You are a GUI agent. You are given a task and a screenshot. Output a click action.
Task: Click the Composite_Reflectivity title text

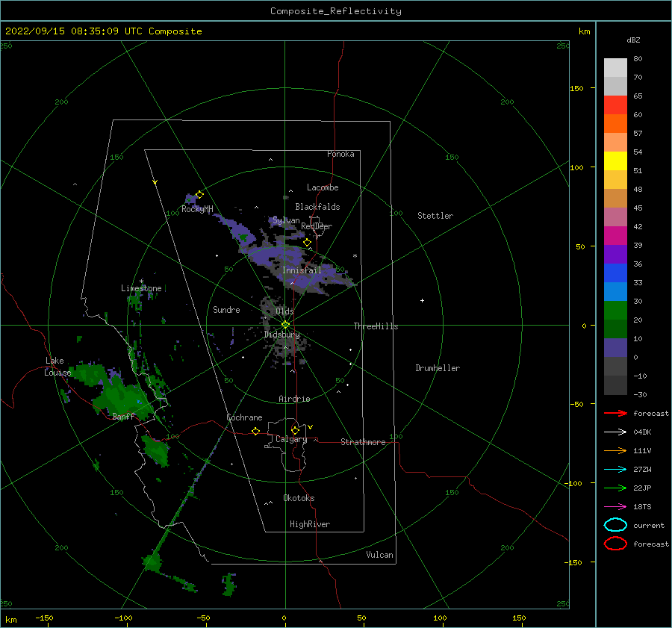pyautogui.click(x=336, y=11)
